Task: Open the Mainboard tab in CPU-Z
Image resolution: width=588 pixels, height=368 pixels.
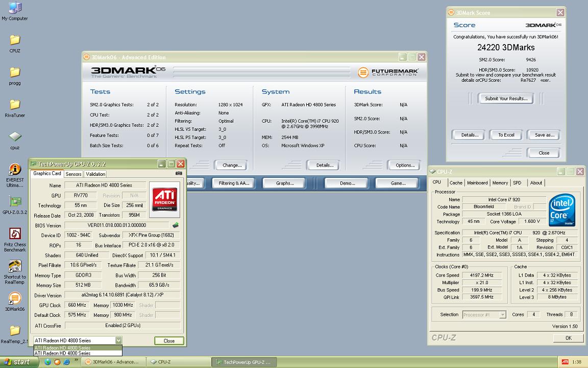Action: 477,183
